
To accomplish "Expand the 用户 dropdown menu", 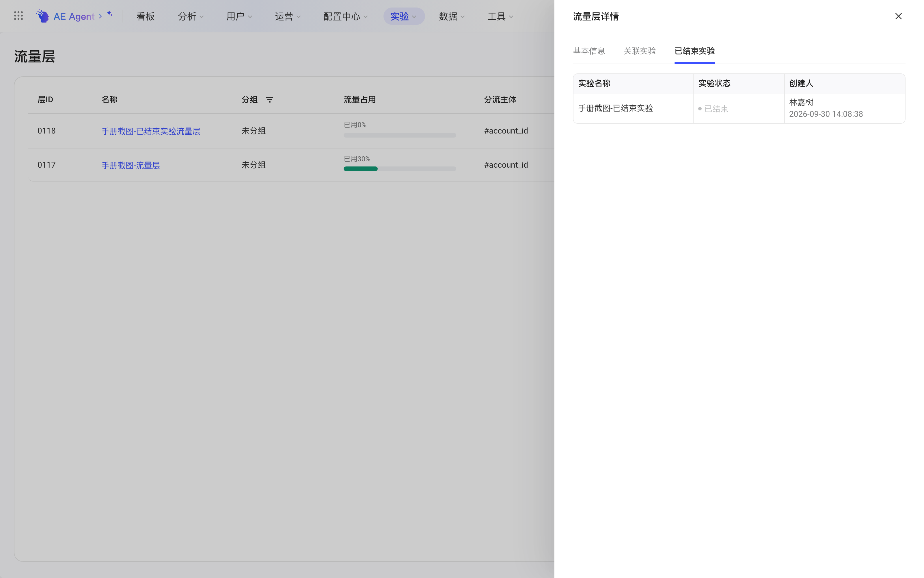I will (x=239, y=16).
